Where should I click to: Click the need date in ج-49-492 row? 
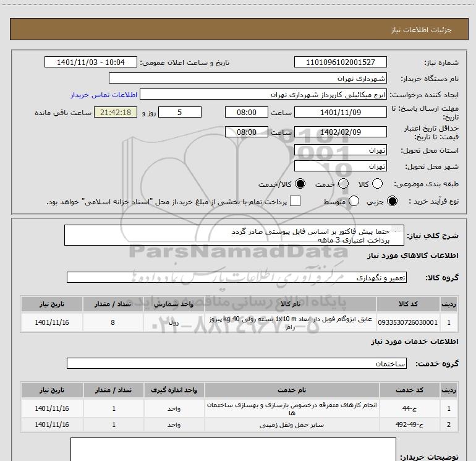click(x=51, y=424)
